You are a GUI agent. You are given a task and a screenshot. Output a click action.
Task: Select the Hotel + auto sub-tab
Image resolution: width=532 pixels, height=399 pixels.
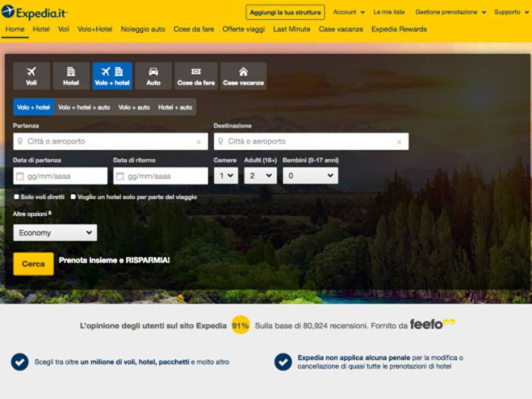point(175,107)
